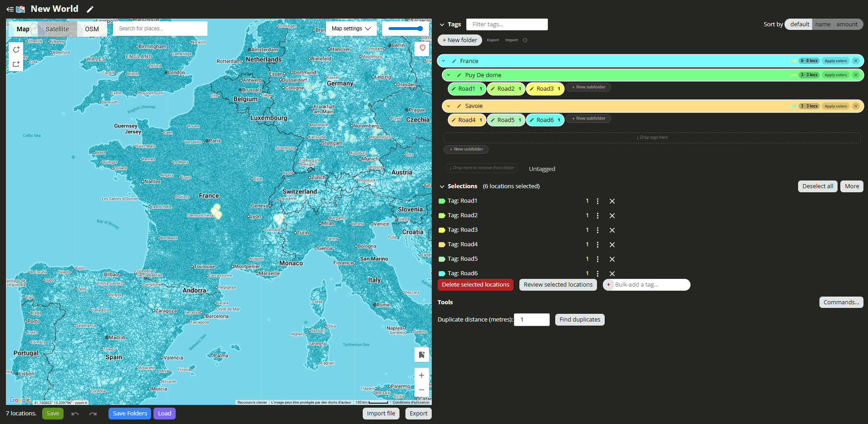Focus the Search for places field
The width and height of the screenshot is (868, 424).
coord(160,29)
